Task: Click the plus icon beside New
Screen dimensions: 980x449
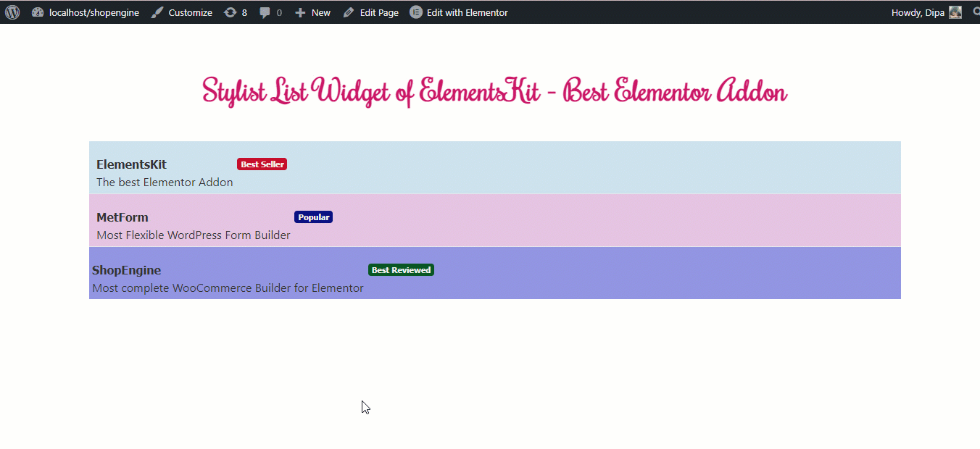Action: coord(300,12)
